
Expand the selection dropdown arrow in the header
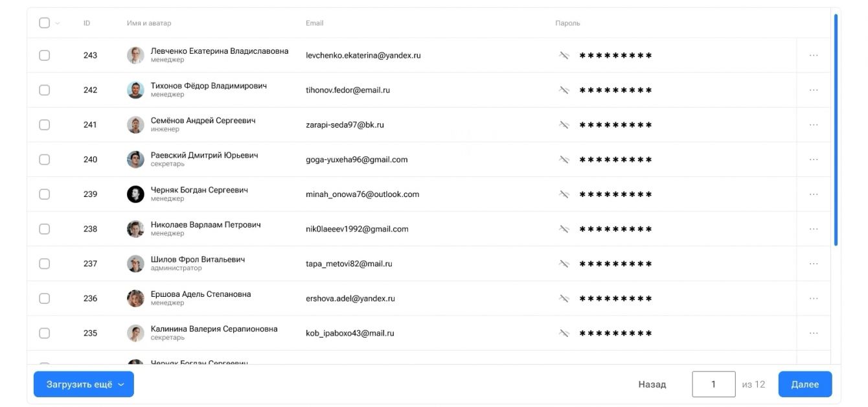coord(58,23)
